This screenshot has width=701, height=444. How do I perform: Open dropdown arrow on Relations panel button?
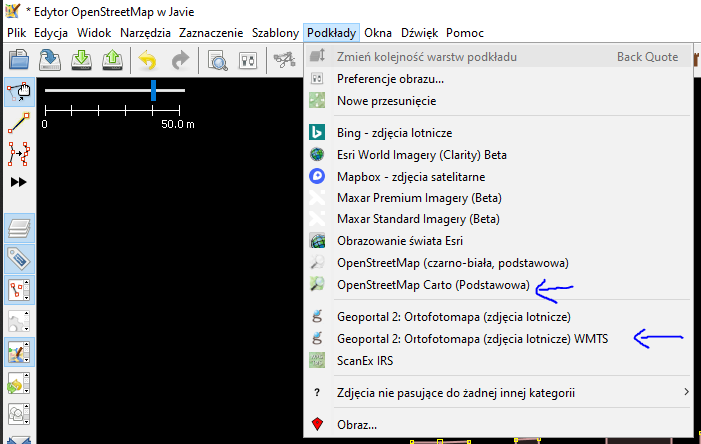[26, 329]
